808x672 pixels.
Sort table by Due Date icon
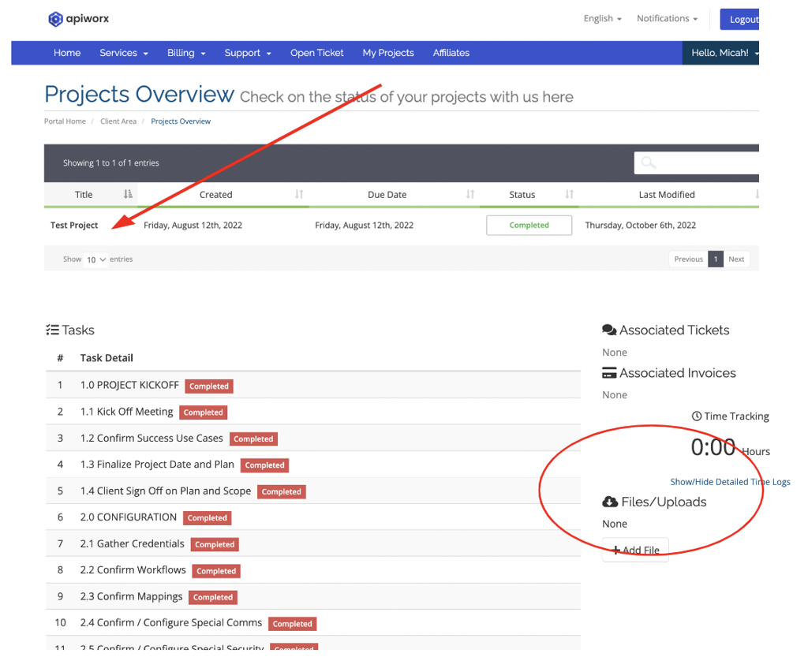click(x=470, y=194)
